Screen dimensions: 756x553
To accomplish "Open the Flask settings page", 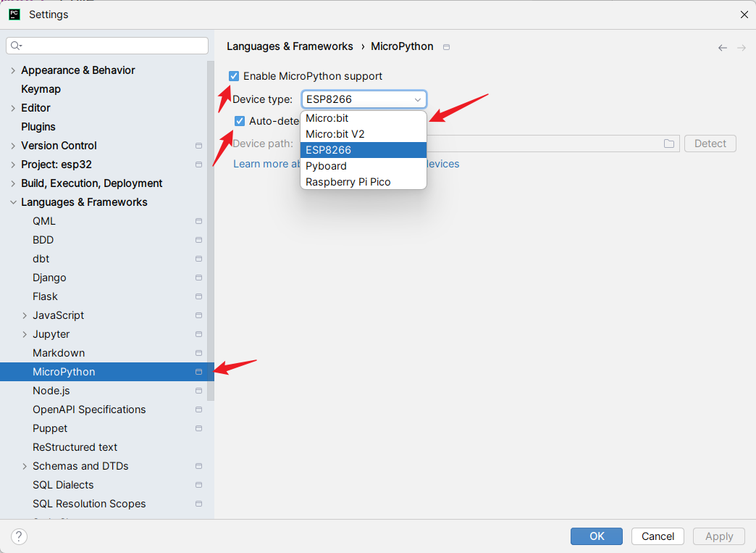I will point(45,296).
